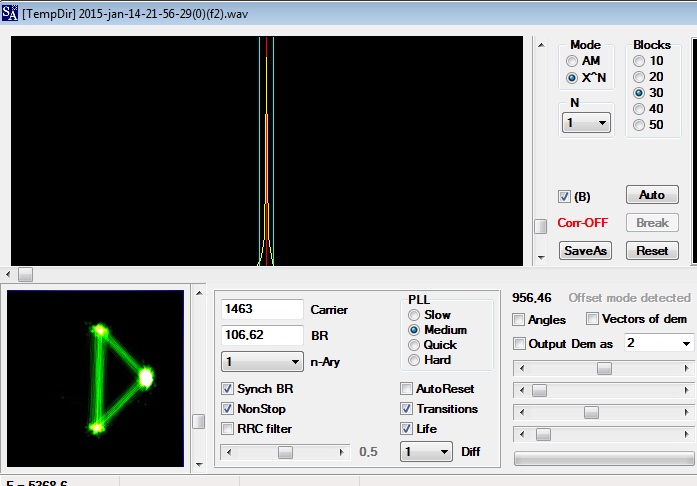Viewport: 697px width, 486px height.
Task: Toggle Life checkbox
Action: coord(406,429)
